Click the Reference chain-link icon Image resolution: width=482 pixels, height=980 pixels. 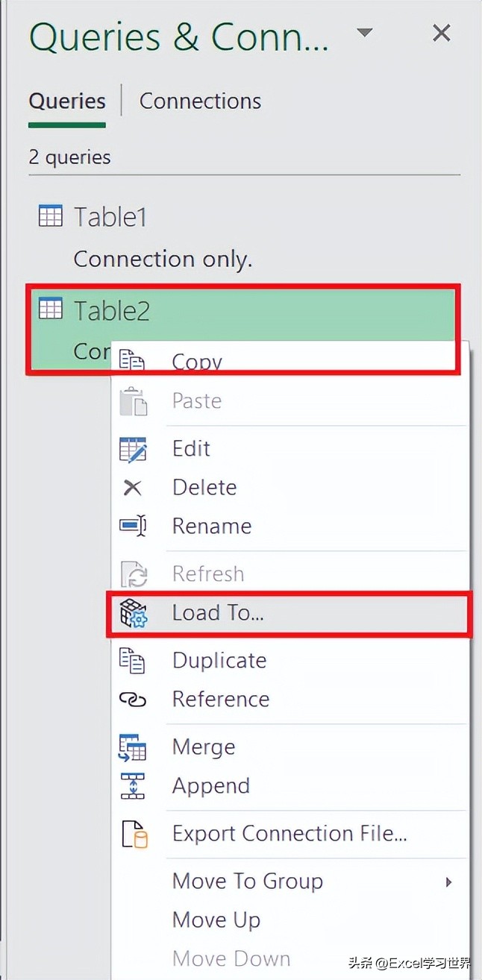[133, 700]
